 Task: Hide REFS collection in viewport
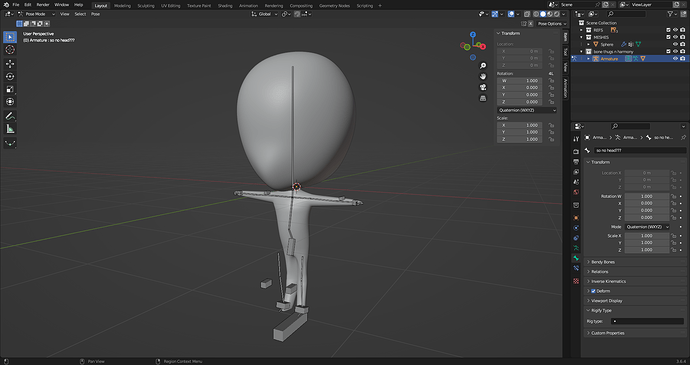point(675,30)
